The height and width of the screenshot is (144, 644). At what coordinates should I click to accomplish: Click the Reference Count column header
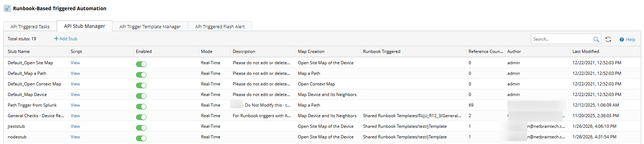(x=486, y=52)
